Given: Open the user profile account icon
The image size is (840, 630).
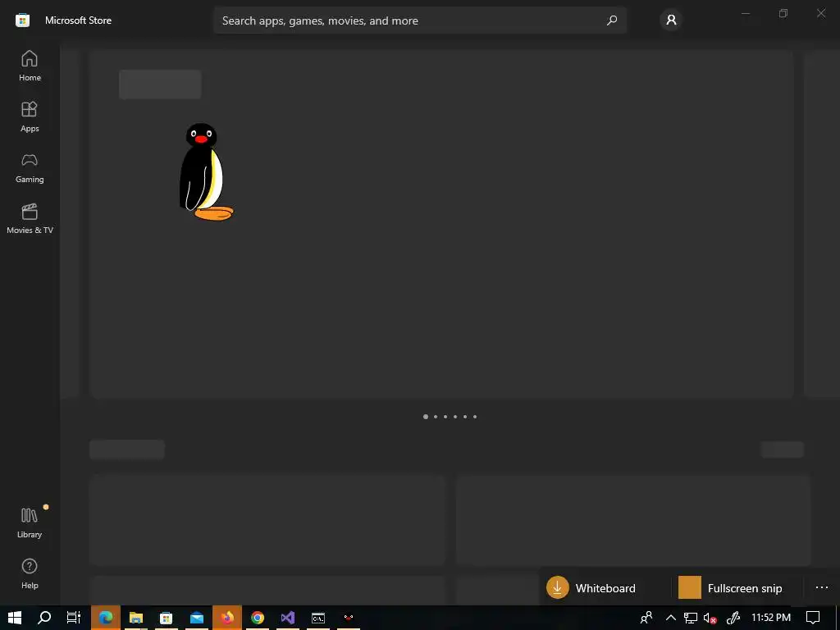Looking at the screenshot, I should point(671,21).
